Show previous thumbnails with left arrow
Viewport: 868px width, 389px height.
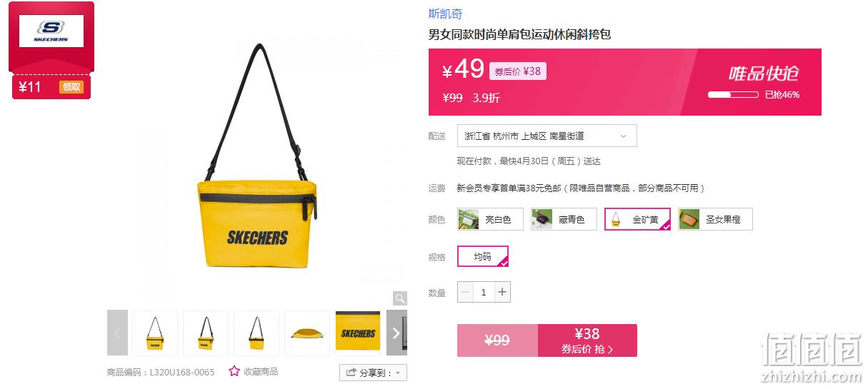pyautogui.click(x=117, y=333)
